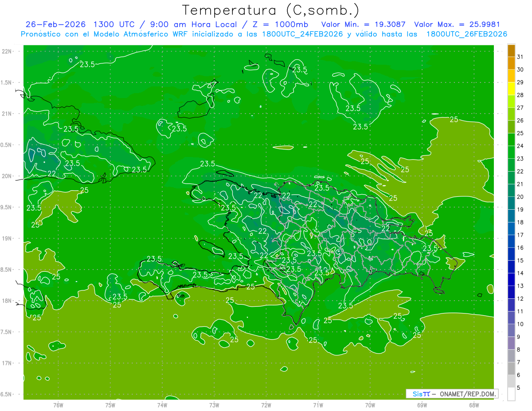Click the white swatch at color scale bottom
The height and width of the screenshot is (411, 532).
(511, 394)
